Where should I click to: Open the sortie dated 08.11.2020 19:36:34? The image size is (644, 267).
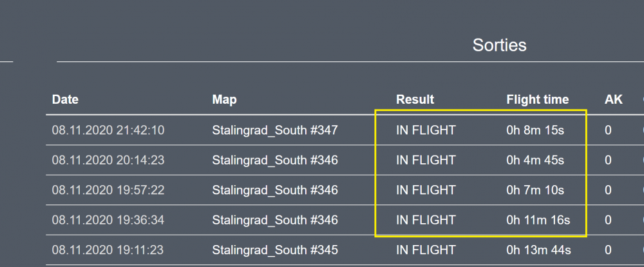click(x=108, y=220)
